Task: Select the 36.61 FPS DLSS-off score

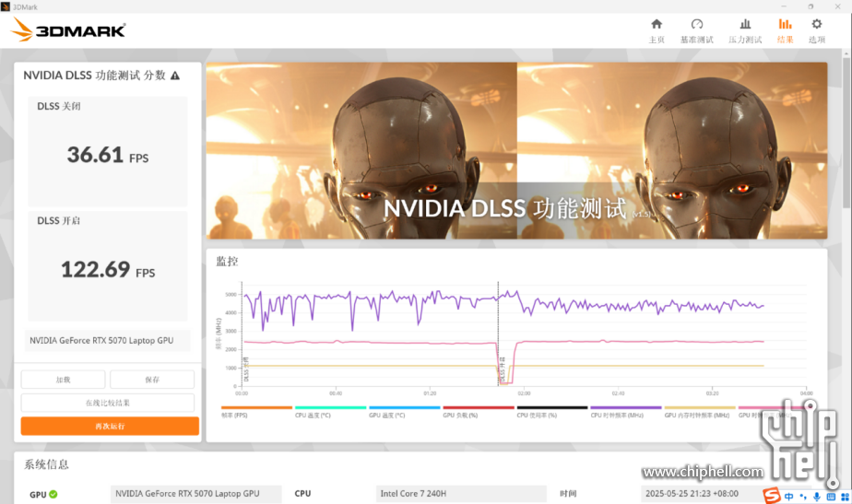Action: coord(108,156)
